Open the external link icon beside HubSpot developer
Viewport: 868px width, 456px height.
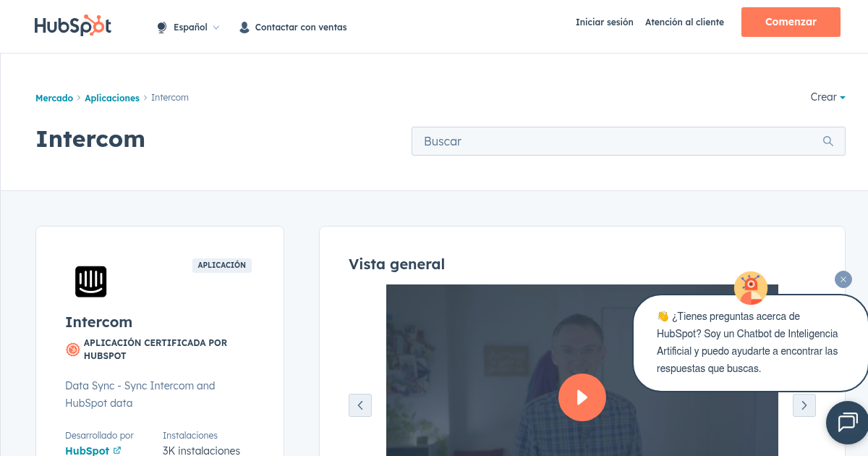pos(116,450)
